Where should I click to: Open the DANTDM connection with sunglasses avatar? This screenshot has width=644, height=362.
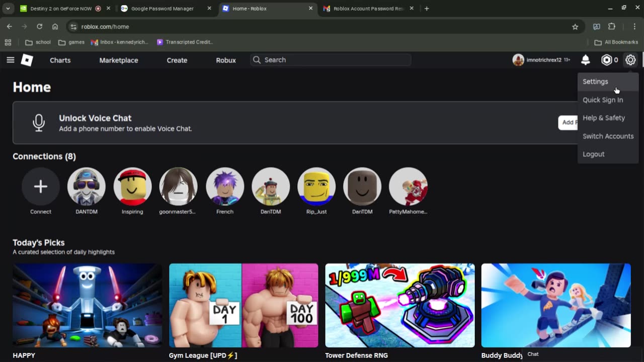coord(87,187)
